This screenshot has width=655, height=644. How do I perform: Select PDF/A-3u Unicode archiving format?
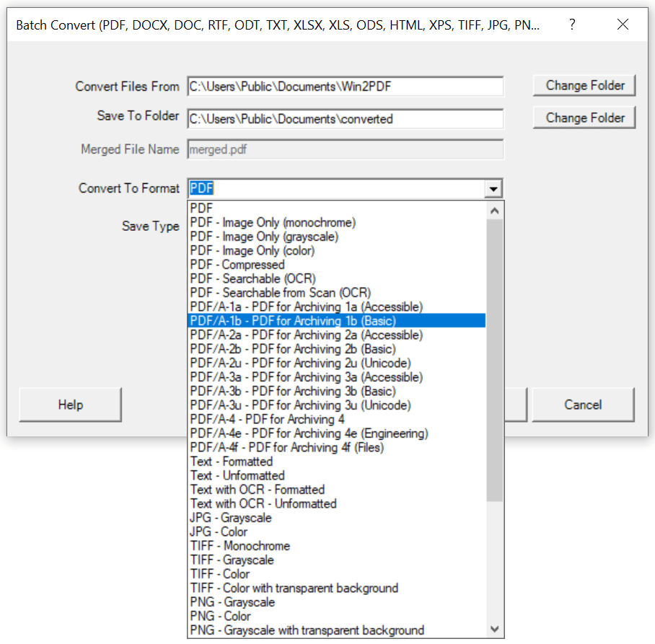click(337, 405)
